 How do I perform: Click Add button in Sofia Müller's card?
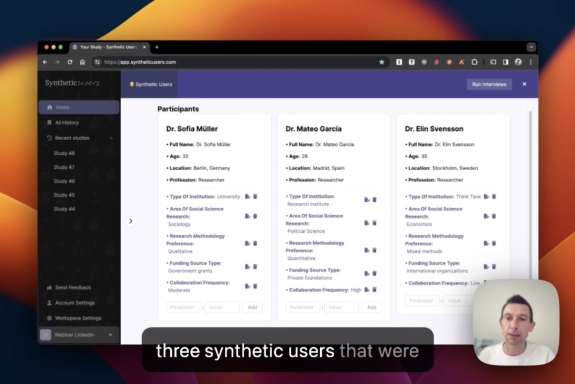252,307
